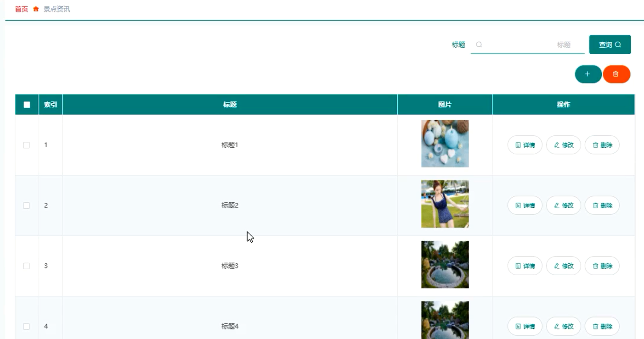The height and width of the screenshot is (339, 644).
Task: Click the 景点资讯 breadcrumb item
Action: 57,9
